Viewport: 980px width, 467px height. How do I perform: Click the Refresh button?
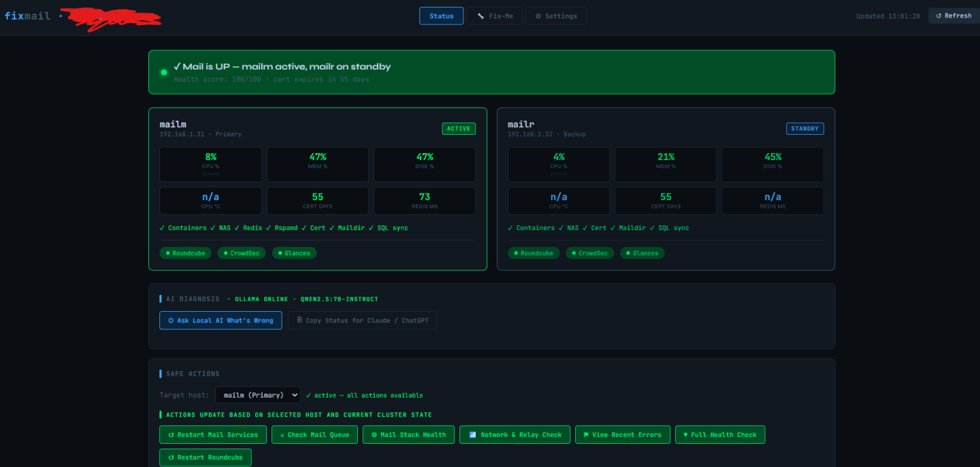[953, 16]
